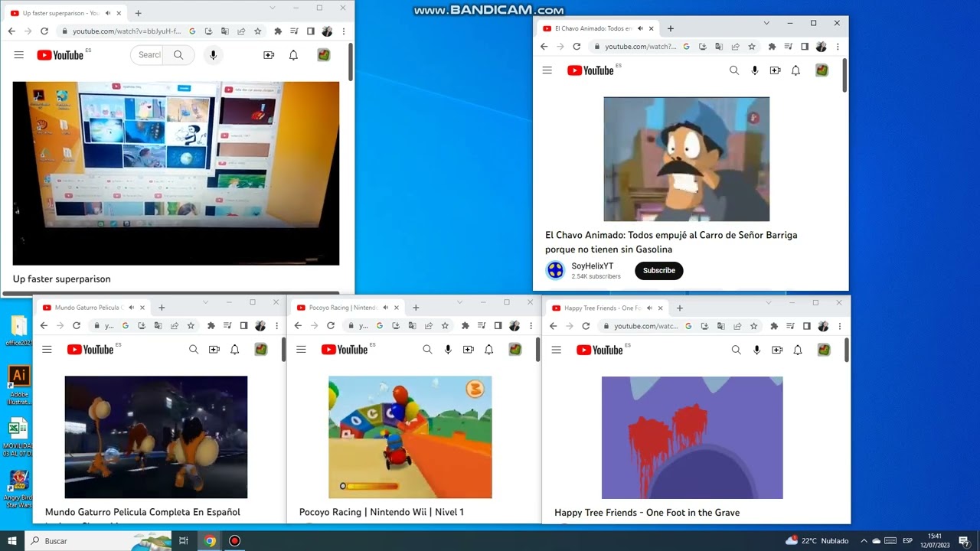Toggle side panel in El Chavo Animado window
Image resolution: width=980 pixels, height=551 pixels.
[805, 47]
